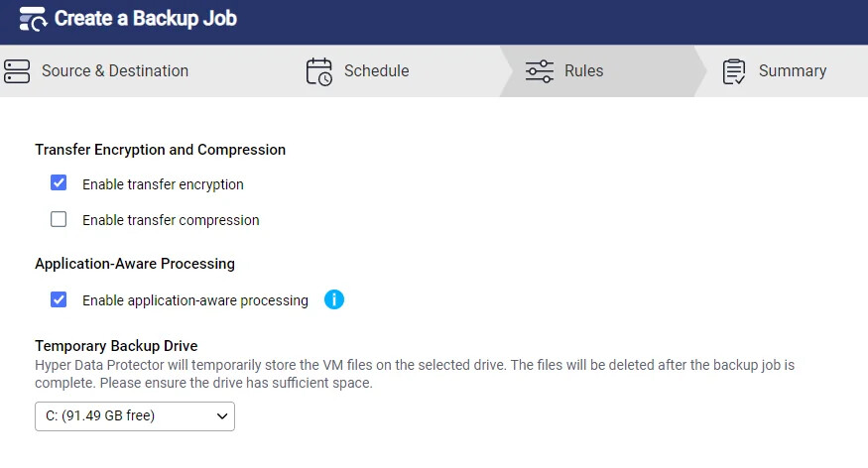This screenshot has width=868, height=468.
Task: Enable transfer compression checkbox
Action: [x=59, y=219]
